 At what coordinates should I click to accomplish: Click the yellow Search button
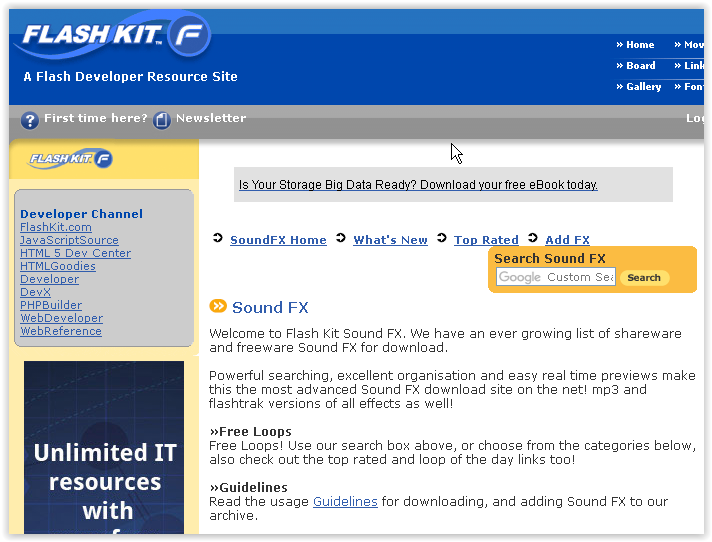coord(644,277)
